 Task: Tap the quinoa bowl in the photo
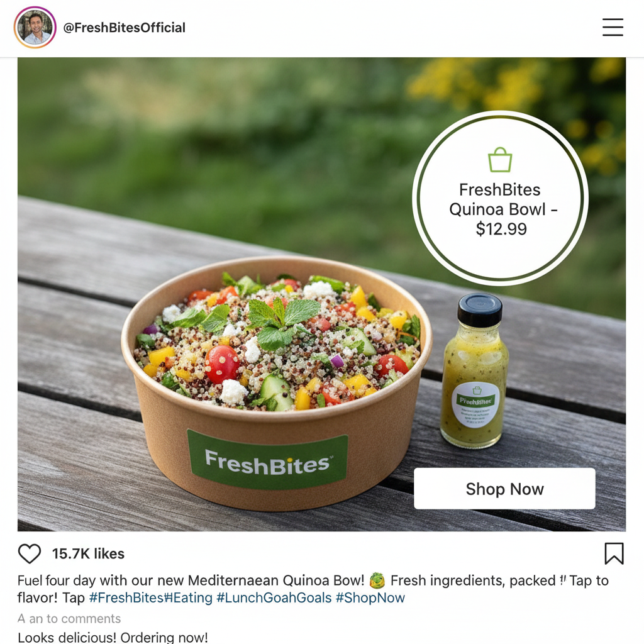pos(276,382)
